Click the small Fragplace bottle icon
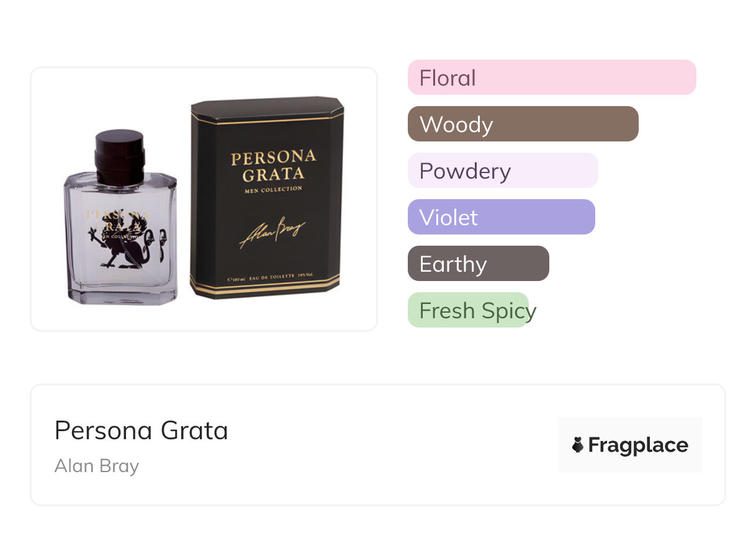Viewport: 756px width, 536px height. point(578,445)
